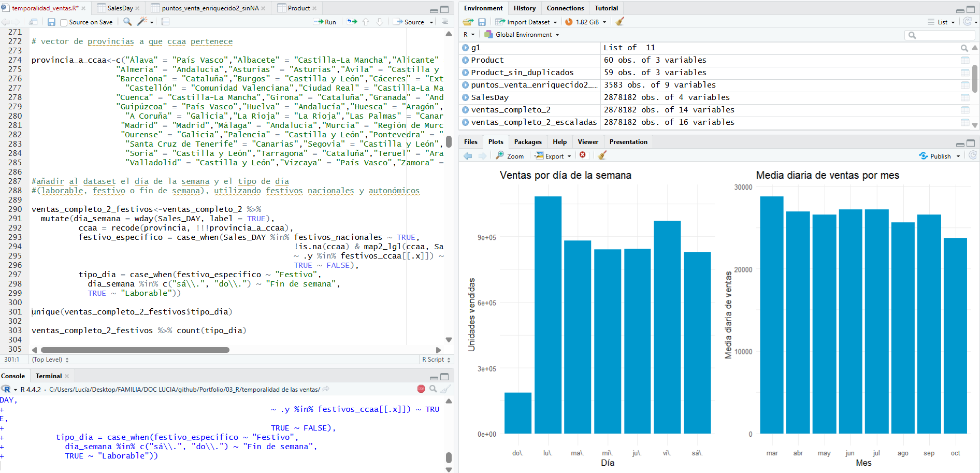
Task: Open the Global Environment dropdown
Action: [x=523, y=35]
